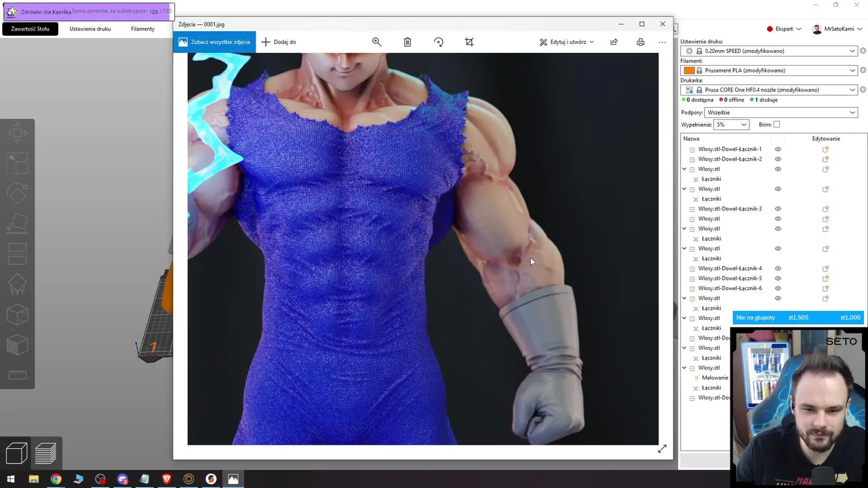Switch to sliced layers preview view
The width and height of the screenshot is (868, 488).
pyautogui.click(x=45, y=453)
